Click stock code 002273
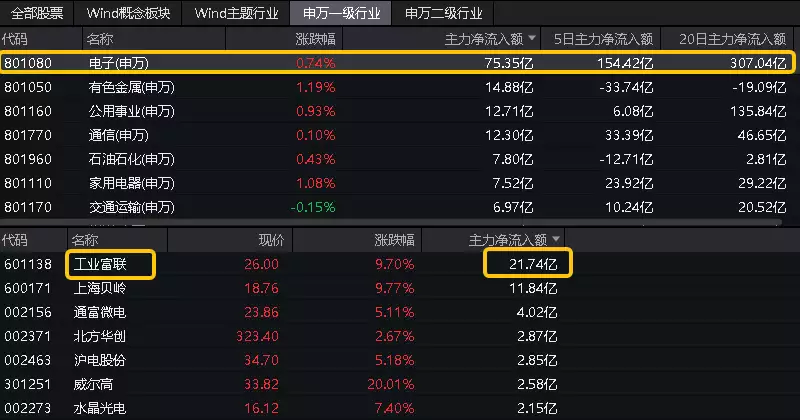Screen dimensions: 800x420 point(28,408)
